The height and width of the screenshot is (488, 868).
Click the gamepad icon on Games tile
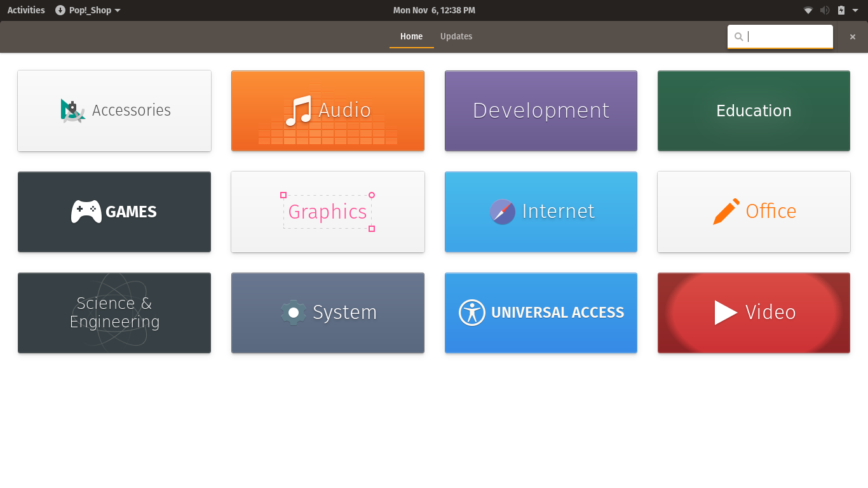86,212
